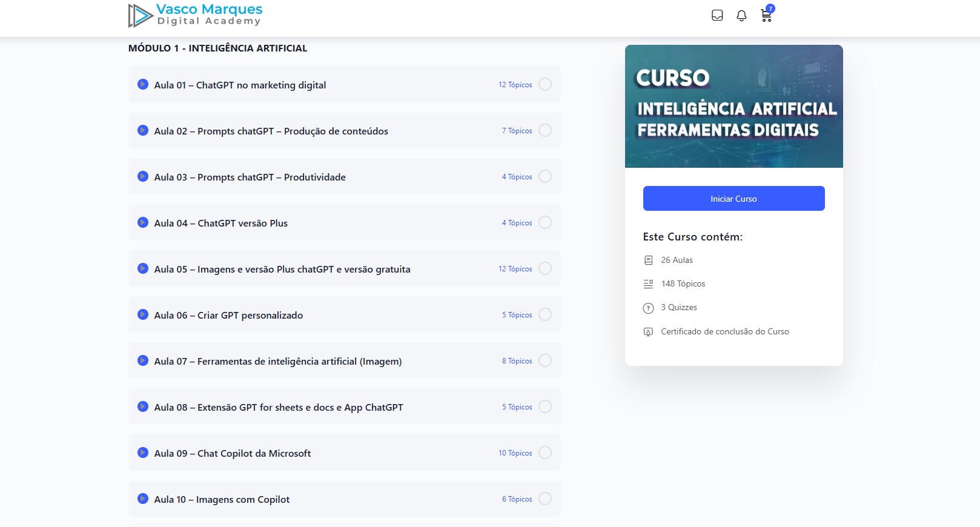
Task: Expand 4 Tópicos of ChatGPT versão Plus
Action: point(517,223)
